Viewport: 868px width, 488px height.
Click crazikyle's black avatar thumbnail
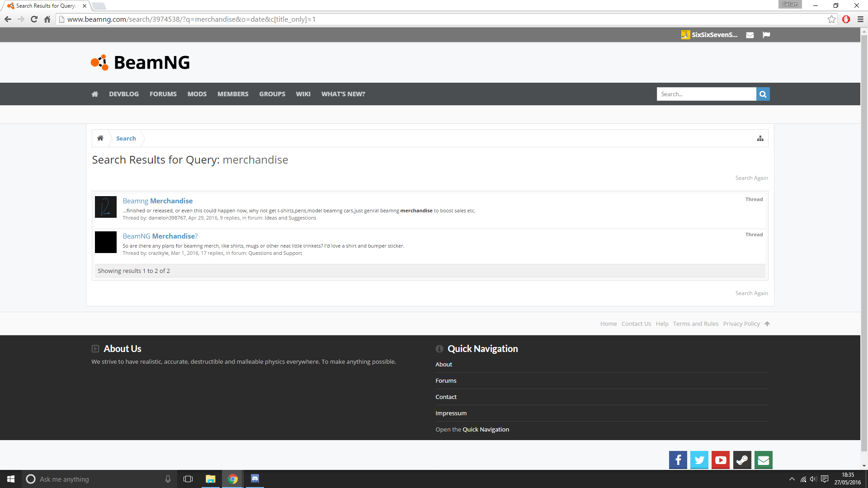click(x=106, y=242)
